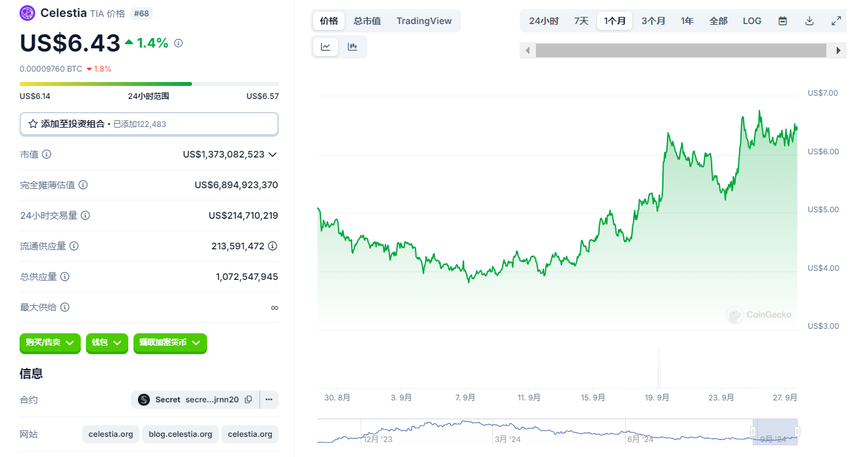Download the chart data
The width and height of the screenshot is (868, 457).
coord(809,21)
